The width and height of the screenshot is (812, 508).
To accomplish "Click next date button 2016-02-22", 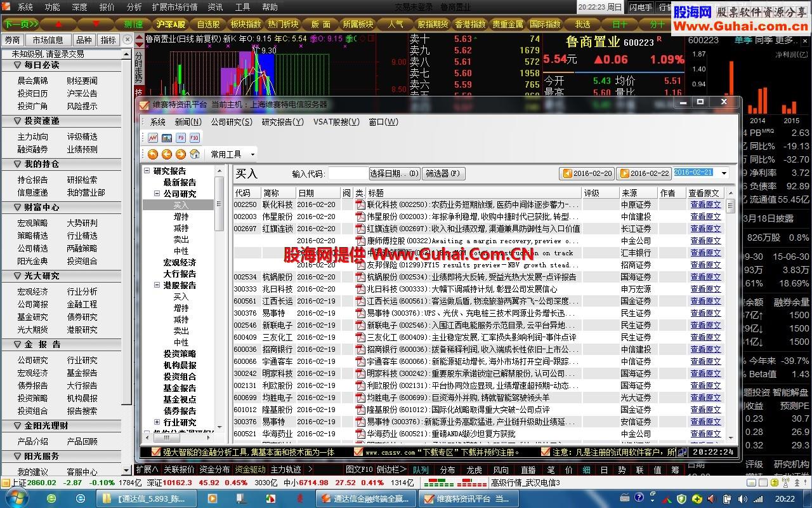I will coord(643,173).
